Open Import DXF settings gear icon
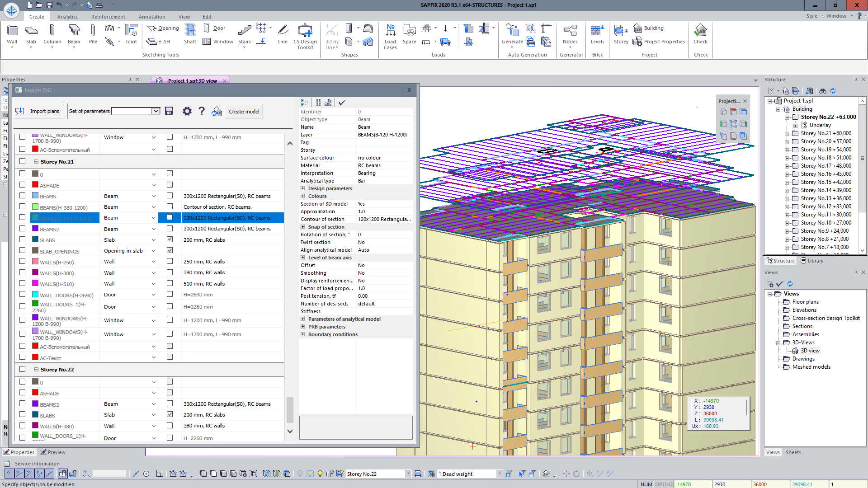868x488 pixels. (187, 111)
